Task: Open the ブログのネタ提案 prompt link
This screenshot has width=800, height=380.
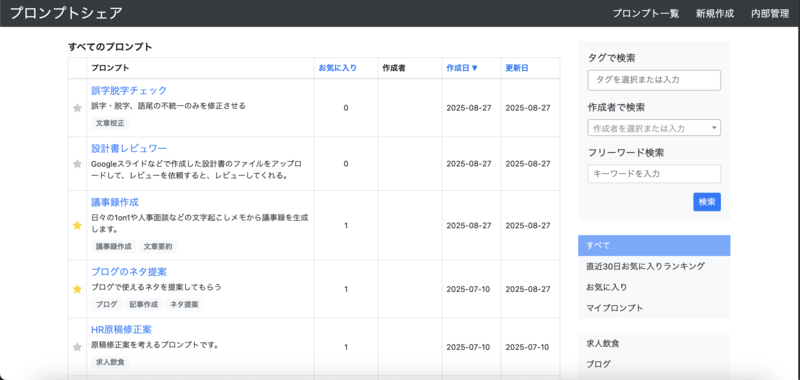Action: click(x=129, y=271)
